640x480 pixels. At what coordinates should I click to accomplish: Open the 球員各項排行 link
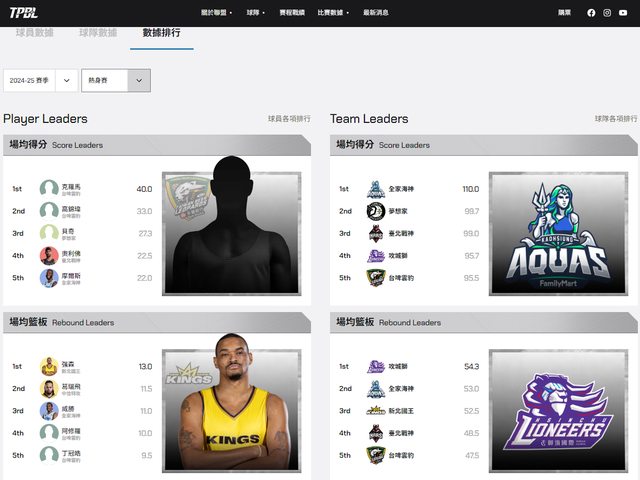pos(289,119)
